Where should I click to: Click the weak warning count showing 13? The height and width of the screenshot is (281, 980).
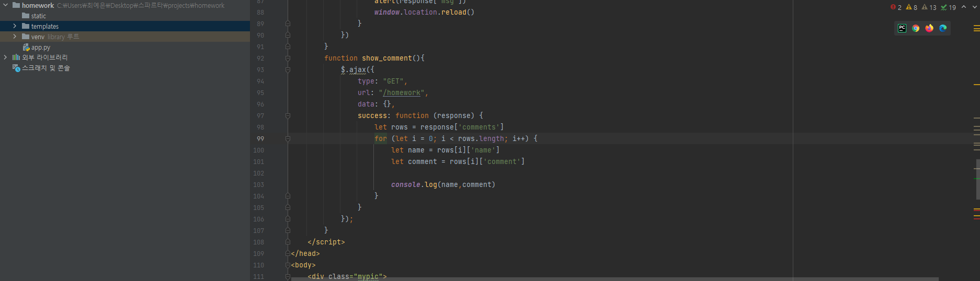pos(929,7)
